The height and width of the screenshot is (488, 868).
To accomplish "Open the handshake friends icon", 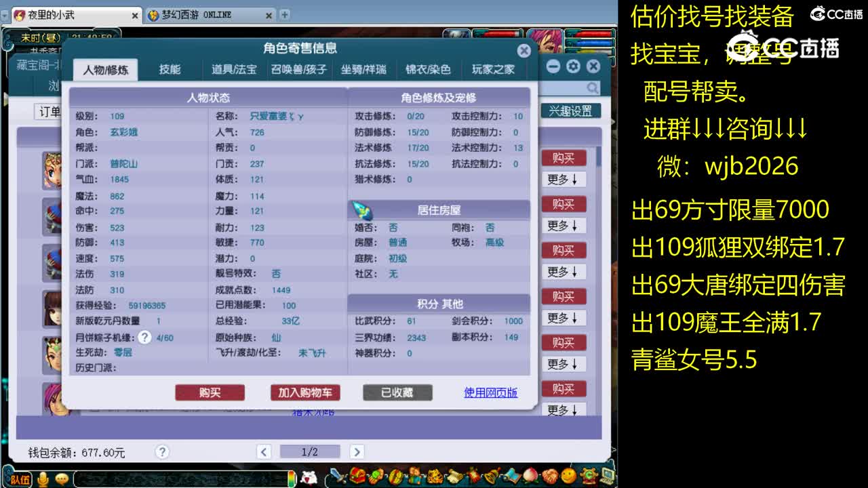I will point(550,476).
